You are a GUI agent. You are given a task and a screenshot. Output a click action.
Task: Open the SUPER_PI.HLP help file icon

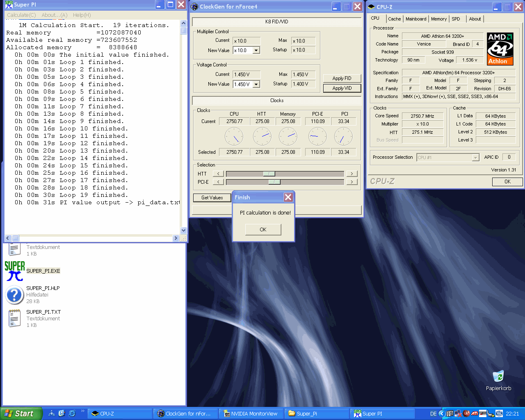(x=14, y=294)
